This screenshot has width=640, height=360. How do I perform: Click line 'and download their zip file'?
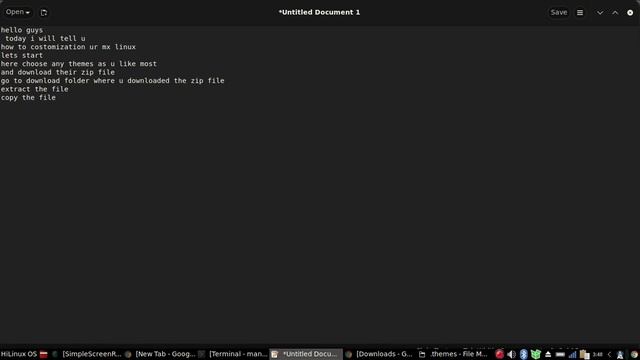[58, 72]
